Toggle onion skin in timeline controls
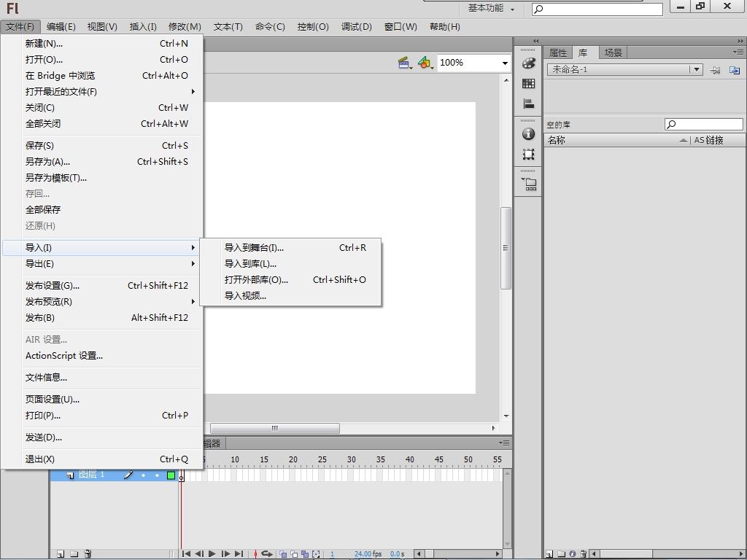Image resolution: width=747 pixels, height=560 pixels. pyautogui.click(x=284, y=554)
